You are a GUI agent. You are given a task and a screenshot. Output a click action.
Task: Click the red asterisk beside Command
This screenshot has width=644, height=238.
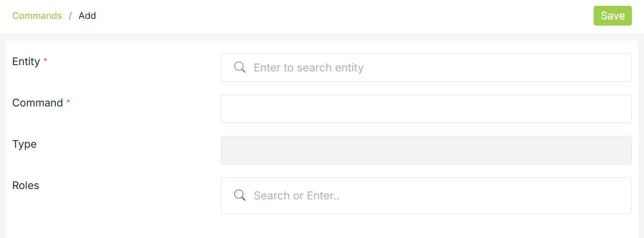click(x=68, y=102)
